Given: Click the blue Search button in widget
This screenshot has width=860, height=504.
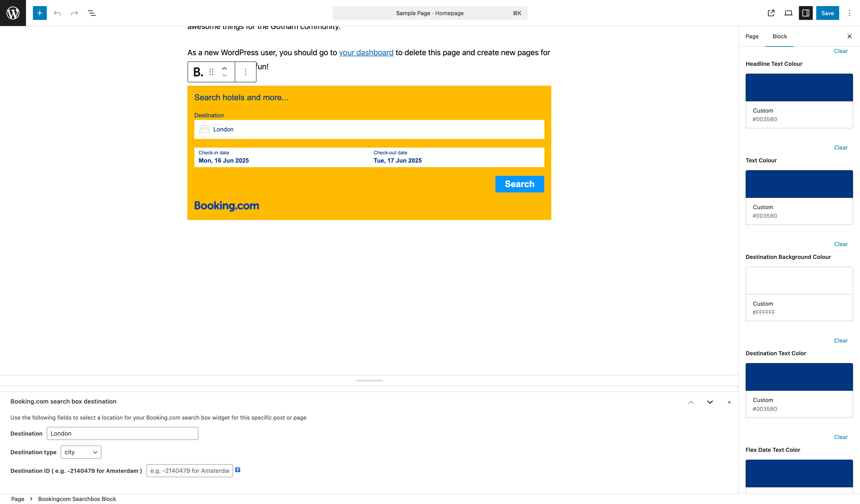Looking at the screenshot, I should click(519, 184).
